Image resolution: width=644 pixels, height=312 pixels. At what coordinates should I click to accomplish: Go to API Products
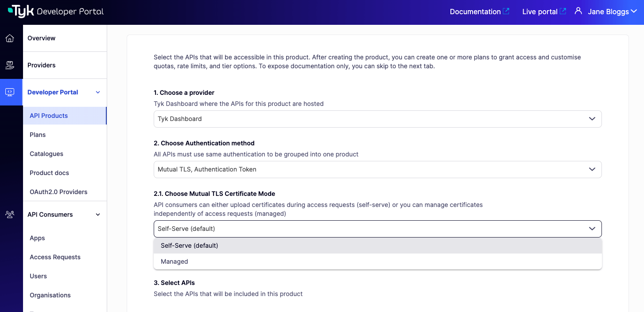[x=65, y=116]
